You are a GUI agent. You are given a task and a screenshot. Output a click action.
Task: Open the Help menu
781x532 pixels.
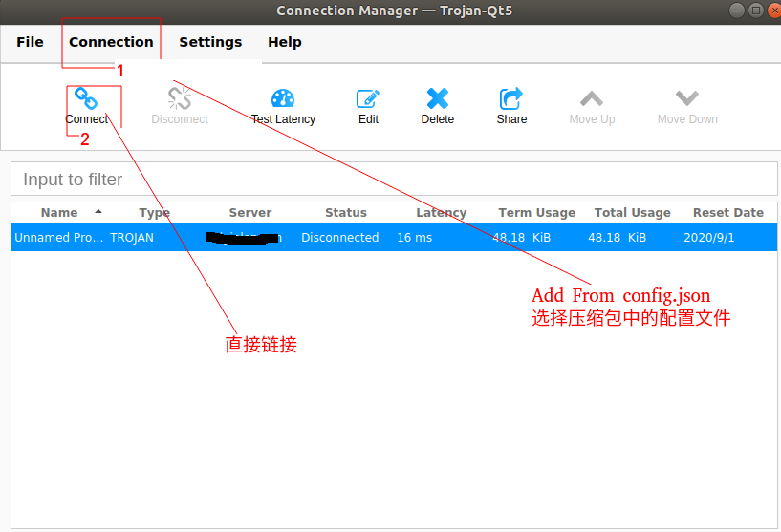pyautogui.click(x=285, y=42)
